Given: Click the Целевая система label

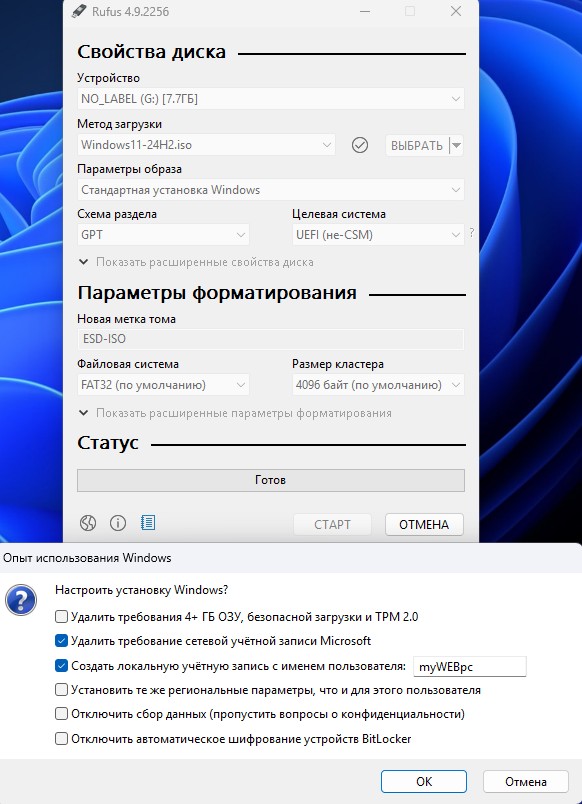Looking at the screenshot, I should pos(339,214).
